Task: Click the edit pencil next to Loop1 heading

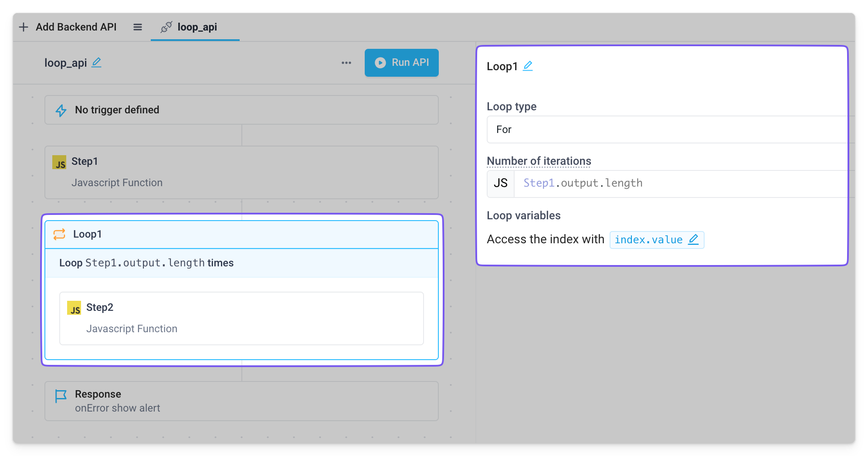Action: (528, 66)
